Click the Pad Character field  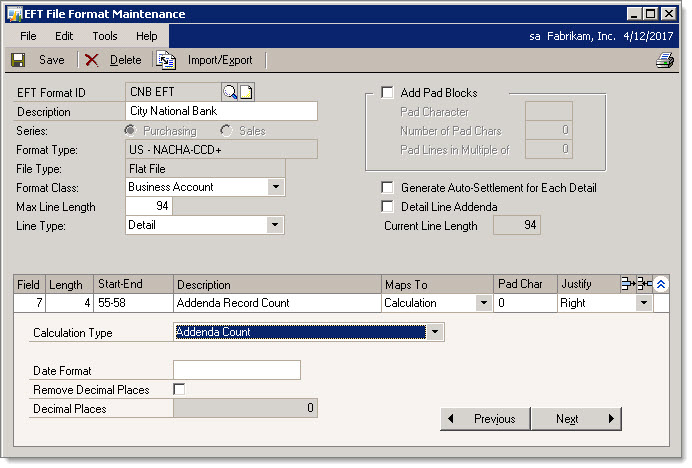(x=549, y=111)
